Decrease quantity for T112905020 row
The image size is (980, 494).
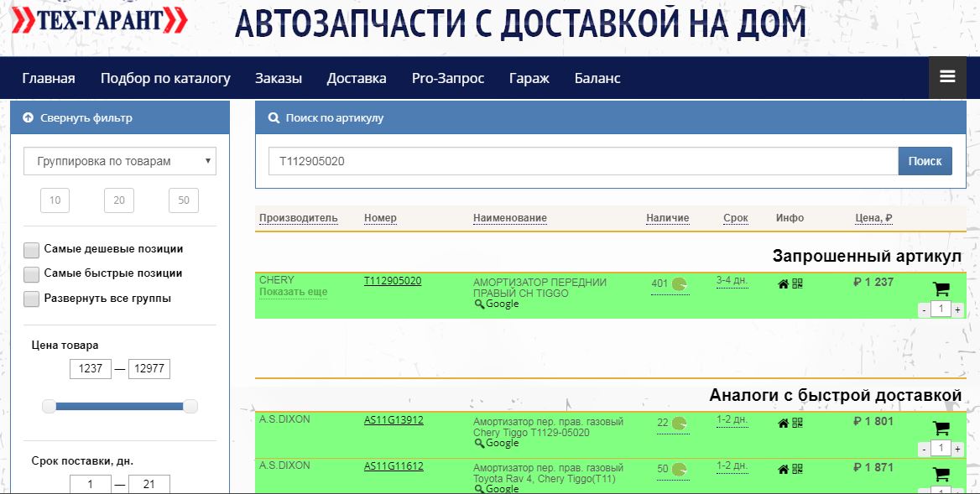click(925, 309)
